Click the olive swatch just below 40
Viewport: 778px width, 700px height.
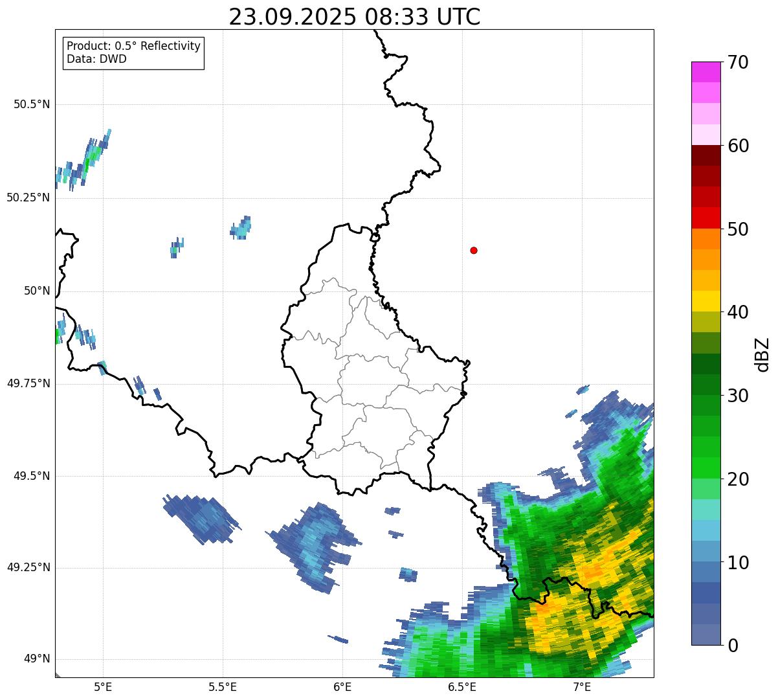706,322
